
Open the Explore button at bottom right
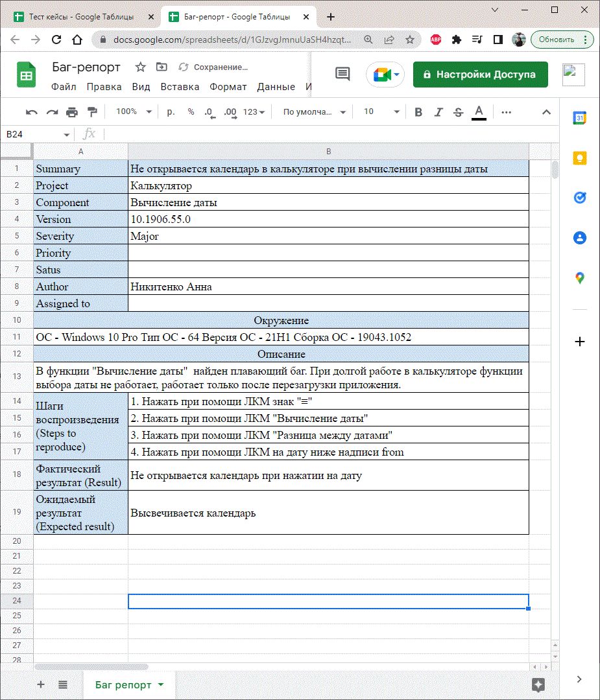pyautogui.click(x=538, y=684)
